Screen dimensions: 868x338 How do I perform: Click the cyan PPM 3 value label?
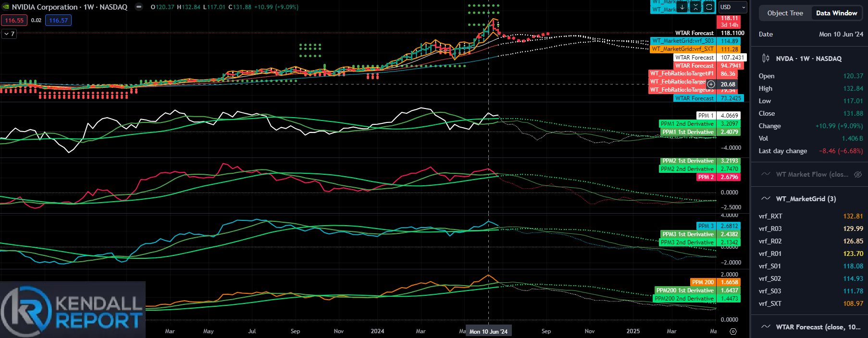(x=718, y=226)
